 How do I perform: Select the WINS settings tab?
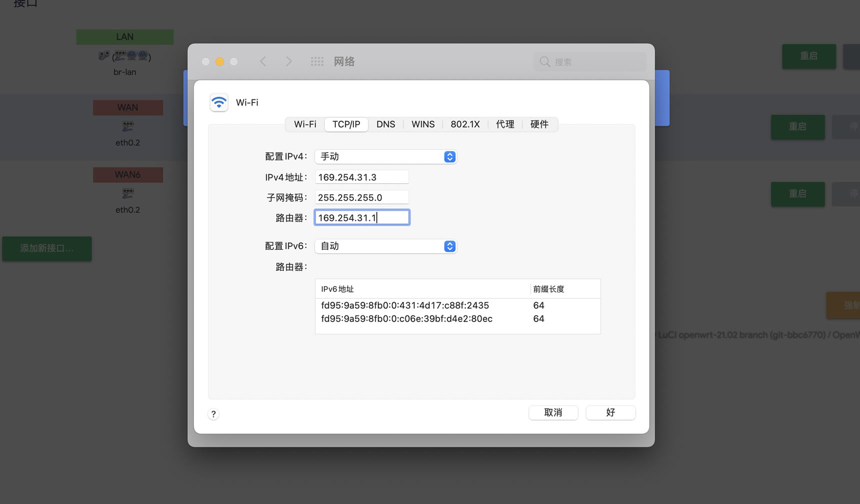click(422, 124)
